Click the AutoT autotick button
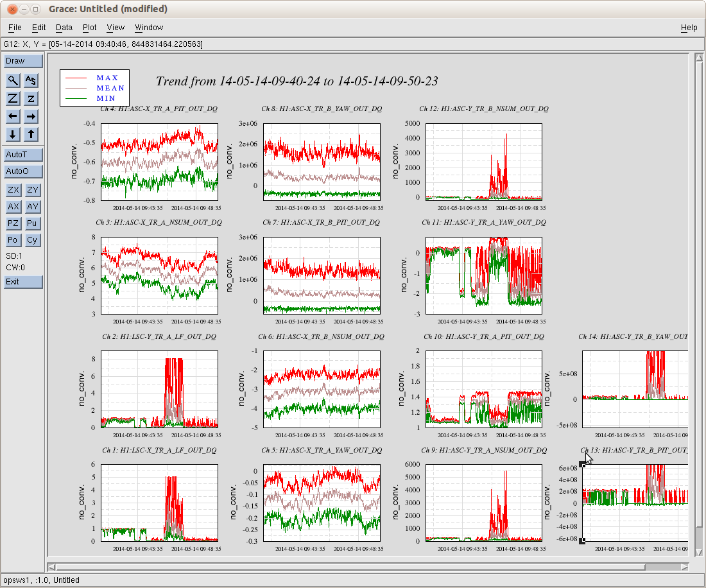706x588 pixels. pos(23,155)
